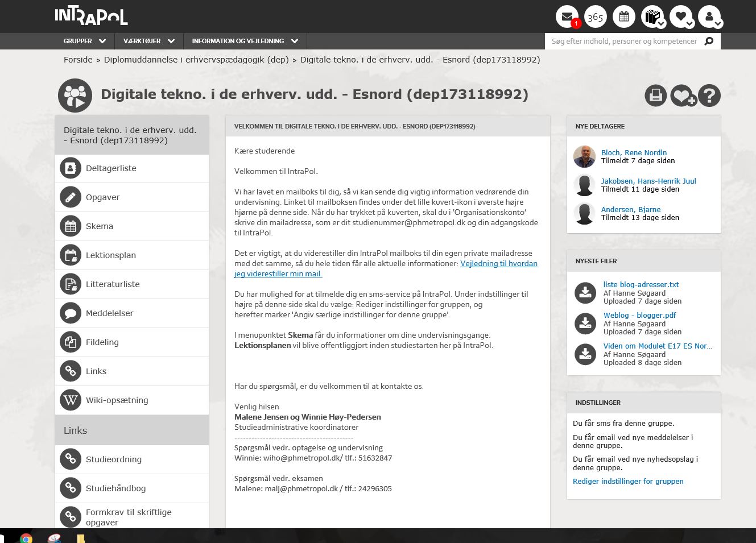The height and width of the screenshot is (543, 756).
Task: Open the heart favorites dropdown icon
Action: 681,16
